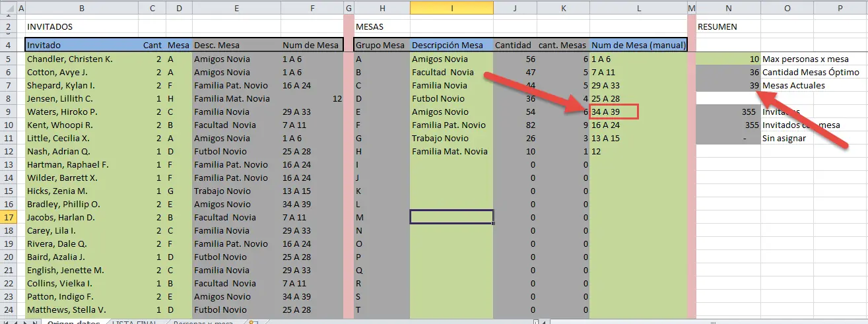The width and height of the screenshot is (868, 324).
Task: Select column B header
Action: point(82,8)
